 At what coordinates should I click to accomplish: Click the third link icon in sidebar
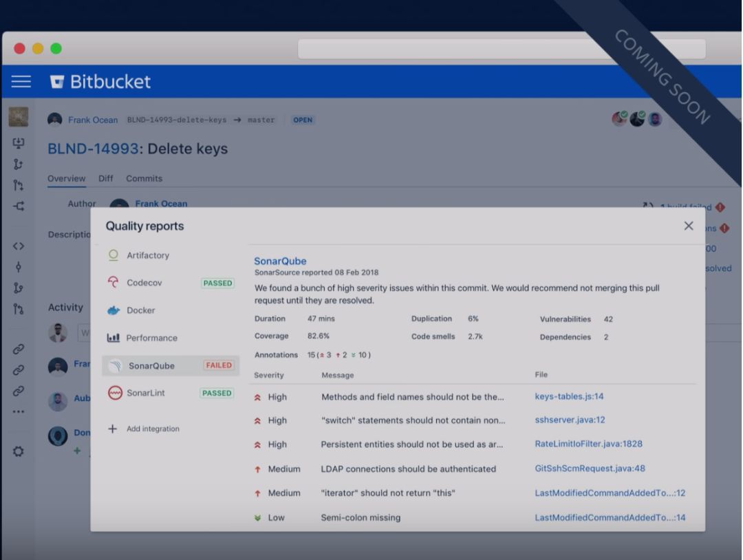tap(19, 391)
